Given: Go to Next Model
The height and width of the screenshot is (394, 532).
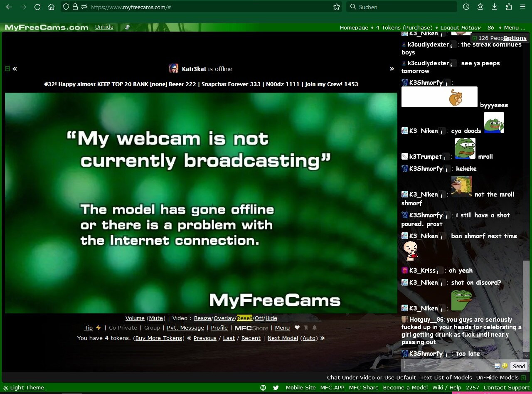Looking at the screenshot, I should 283,338.
